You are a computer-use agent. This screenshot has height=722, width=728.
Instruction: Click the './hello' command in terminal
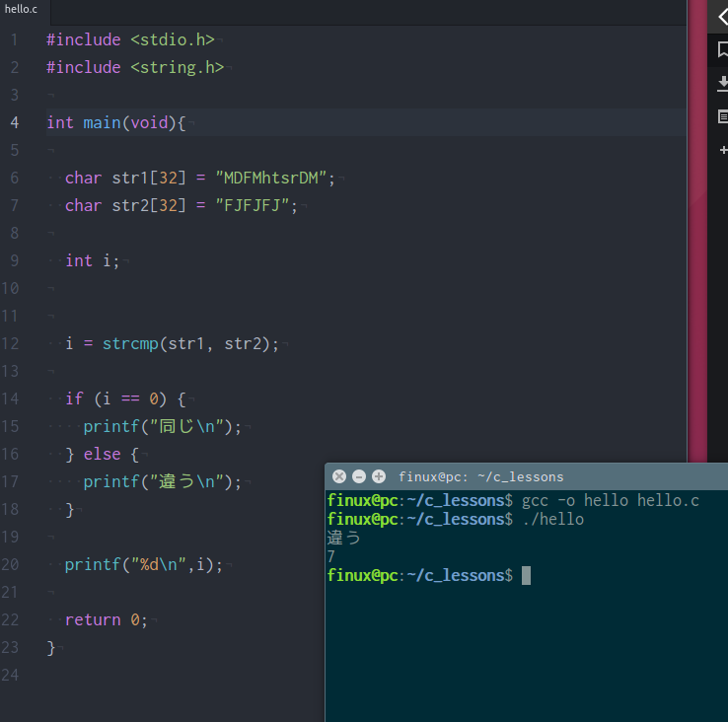(553, 519)
